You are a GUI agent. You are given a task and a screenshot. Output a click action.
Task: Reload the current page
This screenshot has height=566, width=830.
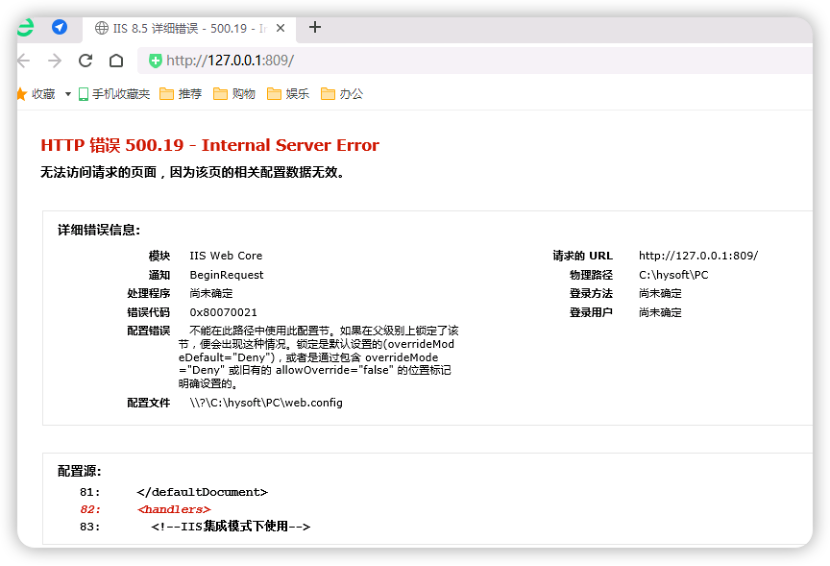[x=85, y=61]
